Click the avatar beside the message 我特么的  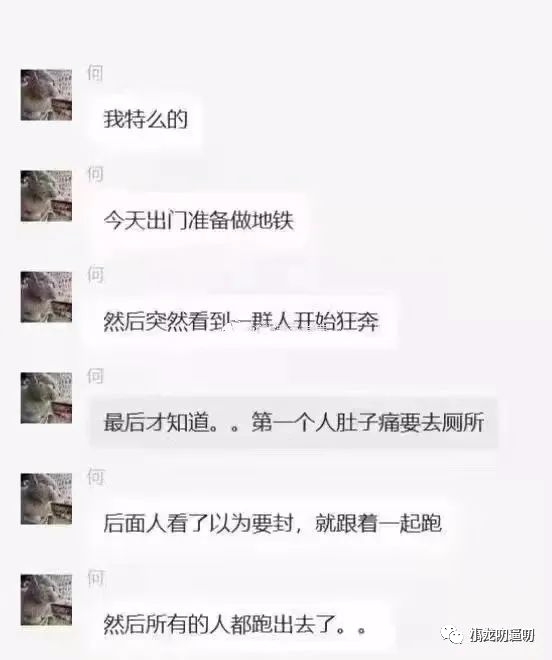click(46, 95)
